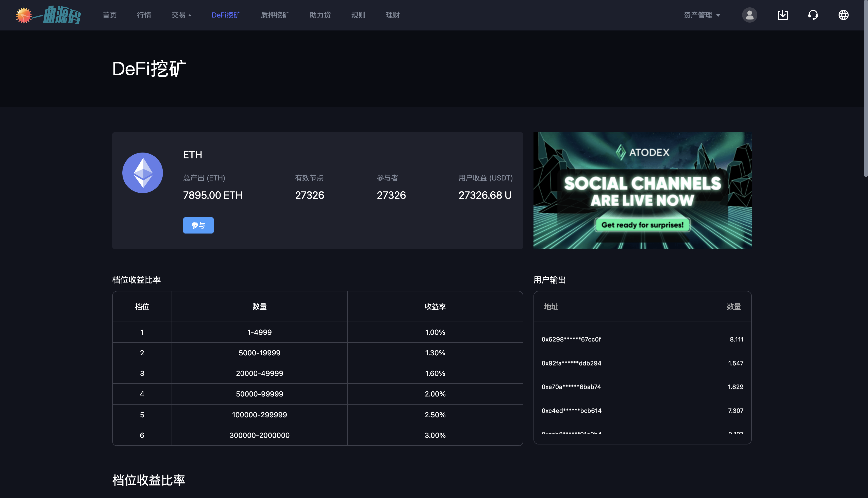Expand the 资产管理 dropdown menu
Image resolution: width=868 pixels, height=498 pixels.
coord(702,15)
